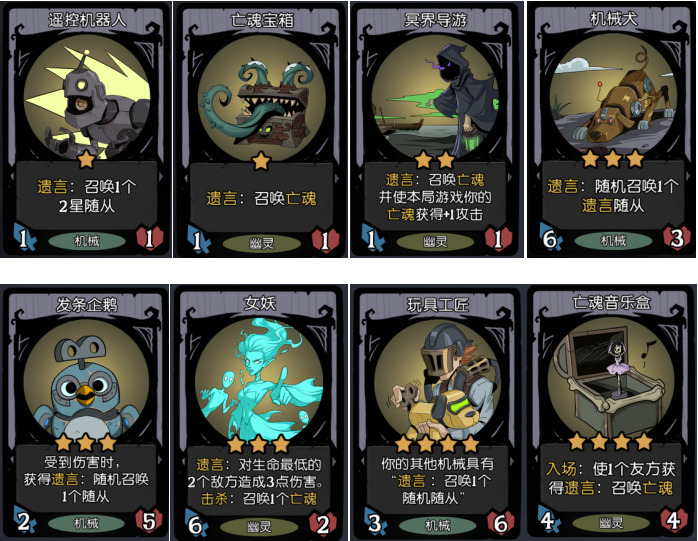698x541 pixels.
Task: Click the health heart on 玩具工匠 card
Action: click(x=500, y=523)
